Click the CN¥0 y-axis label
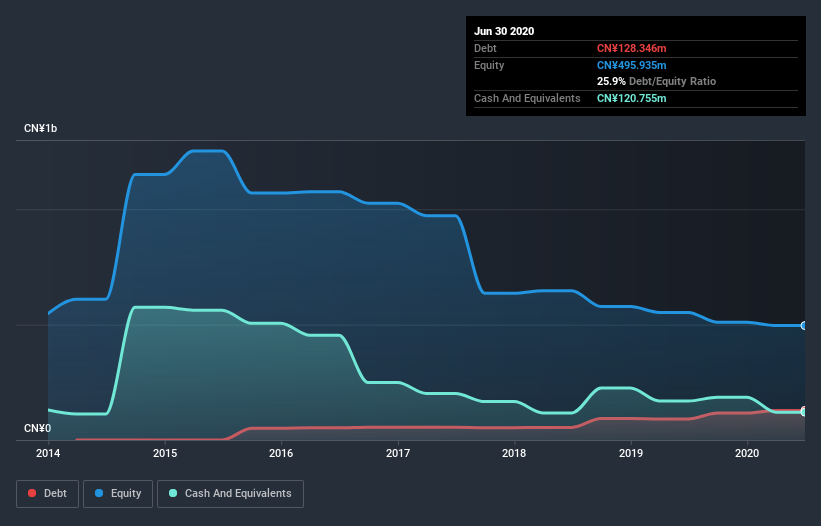This screenshot has width=821, height=526. [x=37, y=429]
